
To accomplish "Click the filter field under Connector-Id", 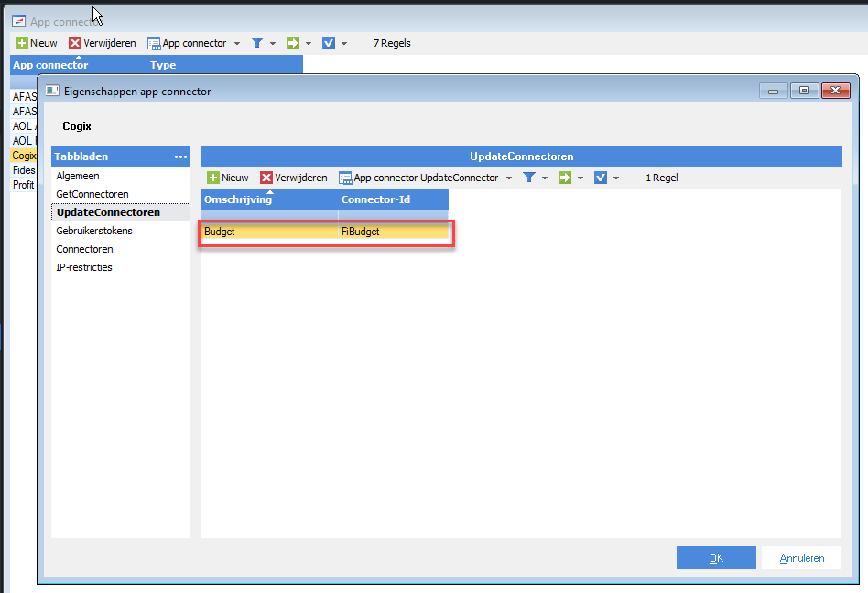I will point(393,215).
